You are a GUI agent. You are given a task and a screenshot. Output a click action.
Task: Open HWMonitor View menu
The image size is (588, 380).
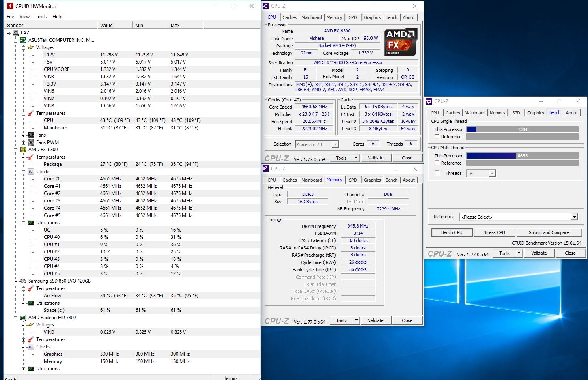click(24, 17)
